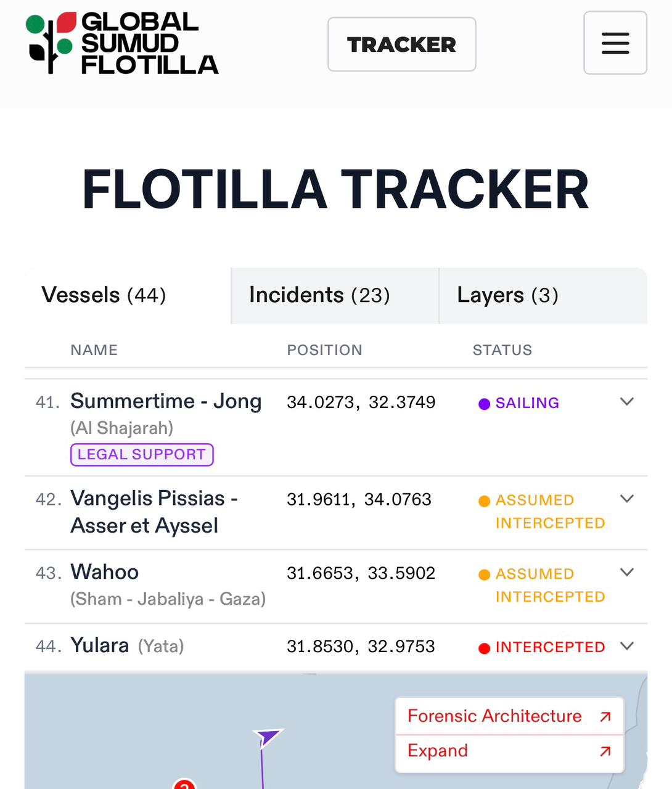This screenshot has height=789, width=672.
Task: Expand the Wahoo vessel row
Action: point(627,573)
